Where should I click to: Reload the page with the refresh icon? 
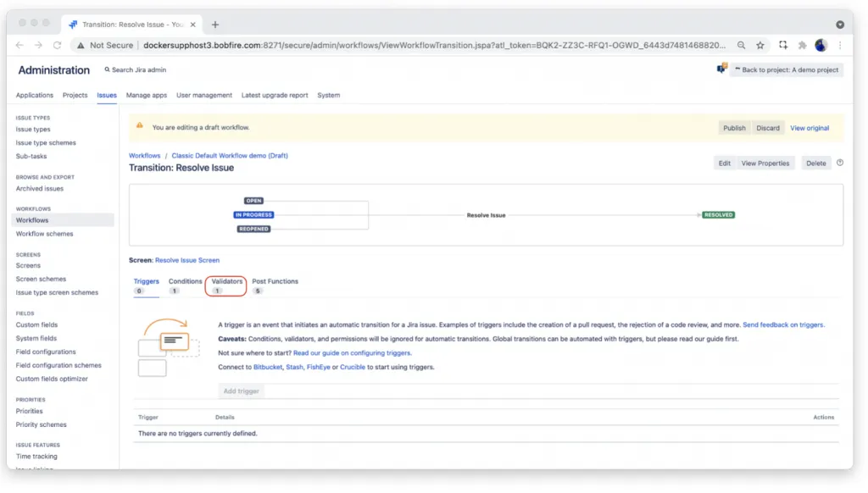tap(57, 46)
